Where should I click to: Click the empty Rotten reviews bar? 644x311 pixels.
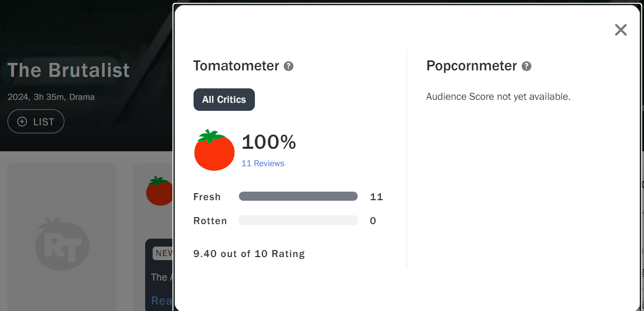(298, 220)
